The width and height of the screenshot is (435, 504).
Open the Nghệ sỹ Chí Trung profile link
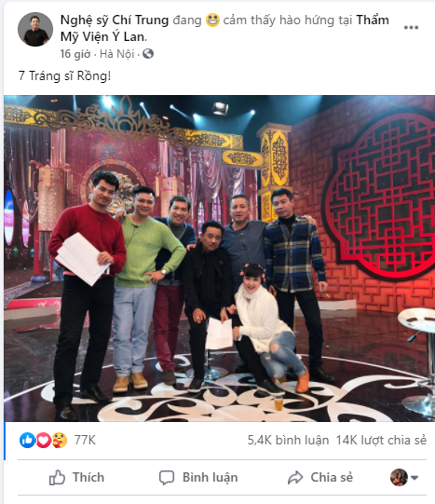[x=115, y=20]
